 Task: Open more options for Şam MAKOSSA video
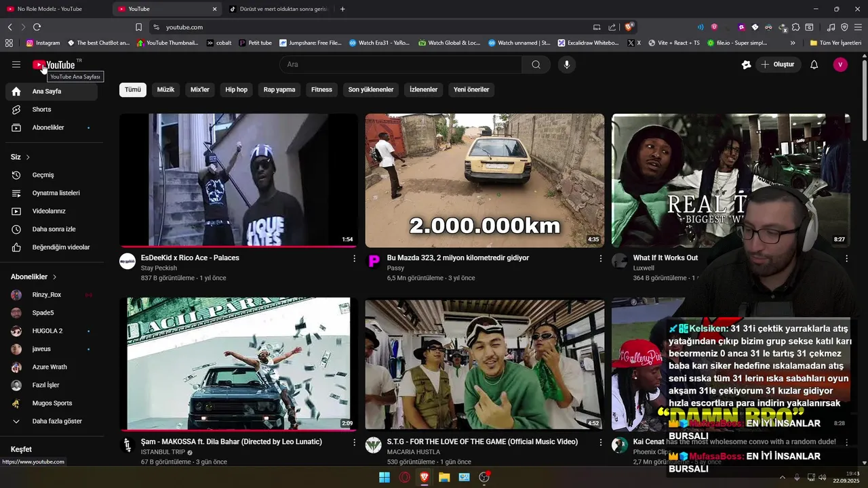(354, 442)
